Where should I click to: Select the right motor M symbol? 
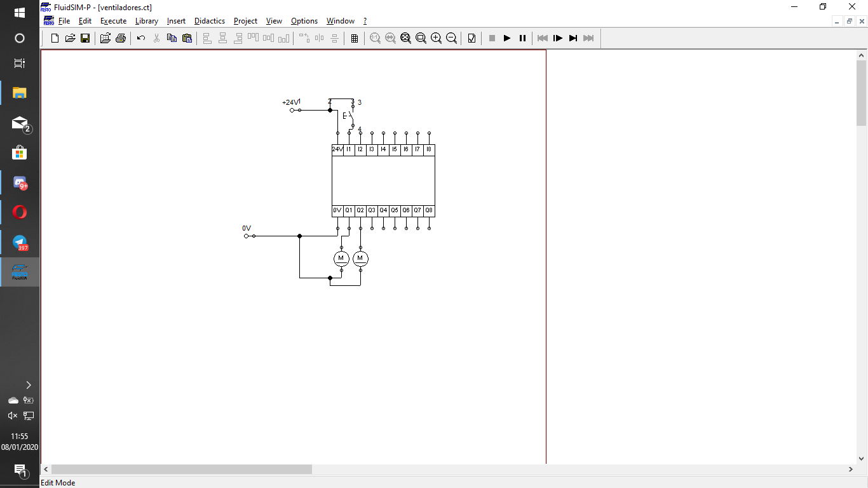tap(360, 258)
